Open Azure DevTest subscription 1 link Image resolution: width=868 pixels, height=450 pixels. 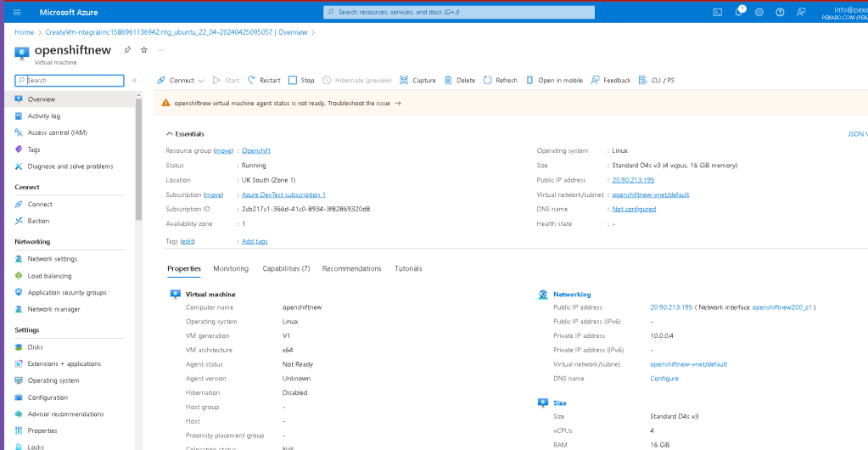point(283,194)
